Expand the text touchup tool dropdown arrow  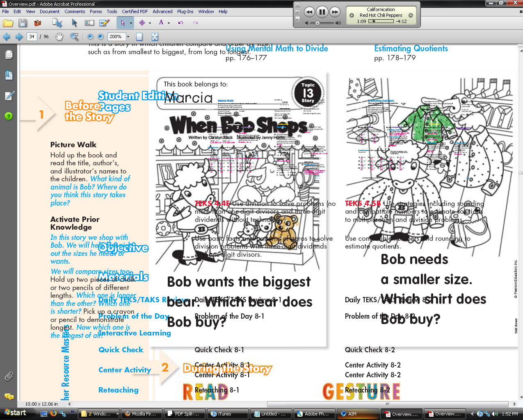[169, 23]
